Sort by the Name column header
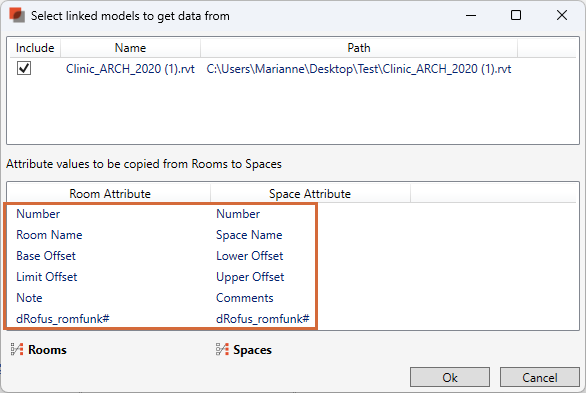Viewport: 586px width, 393px height. coord(130,48)
